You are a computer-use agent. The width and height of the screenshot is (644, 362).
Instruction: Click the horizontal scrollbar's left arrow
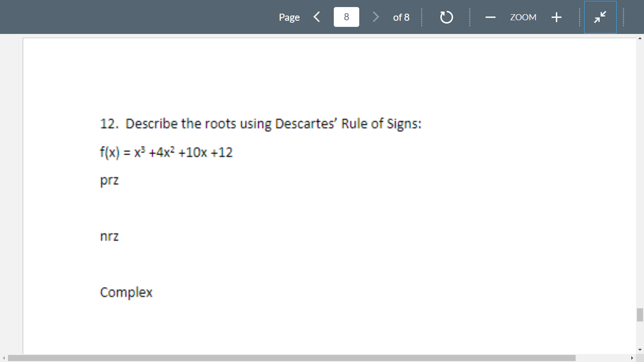click(x=3, y=359)
